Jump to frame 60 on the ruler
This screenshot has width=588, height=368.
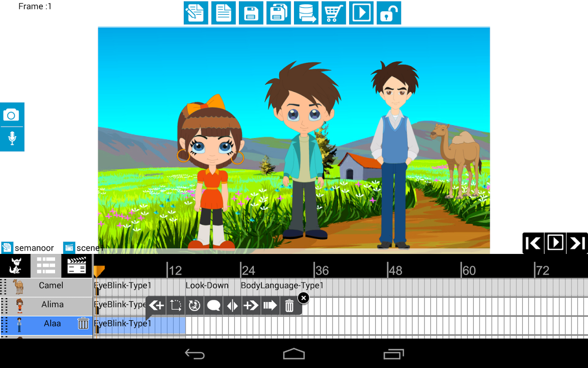click(469, 270)
